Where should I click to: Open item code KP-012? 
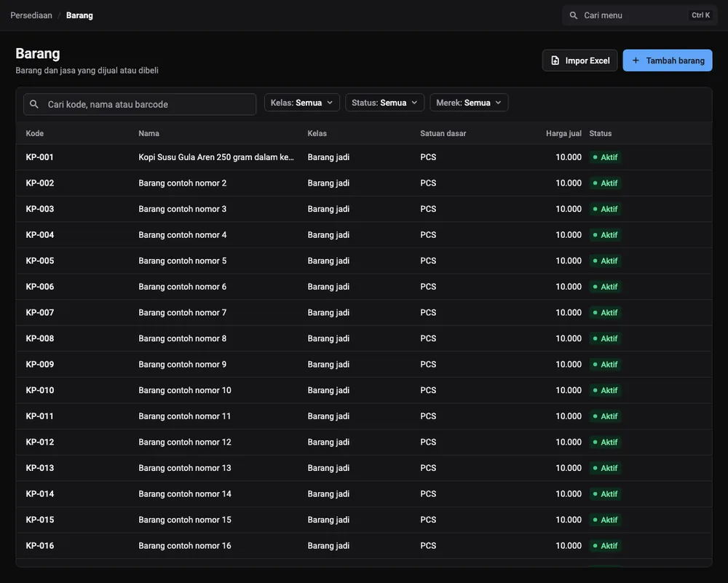point(40,442)
